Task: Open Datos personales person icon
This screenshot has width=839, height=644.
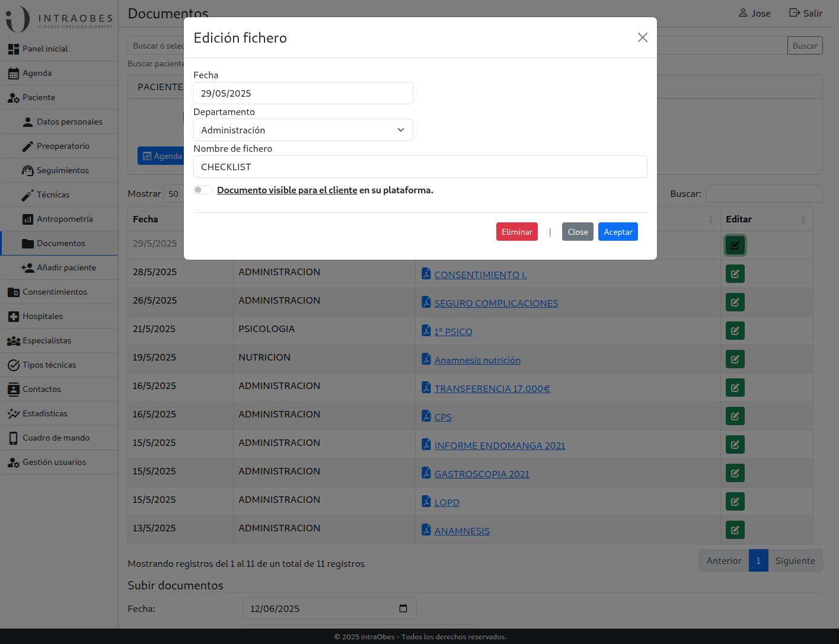Action: [x=28, y=122]
